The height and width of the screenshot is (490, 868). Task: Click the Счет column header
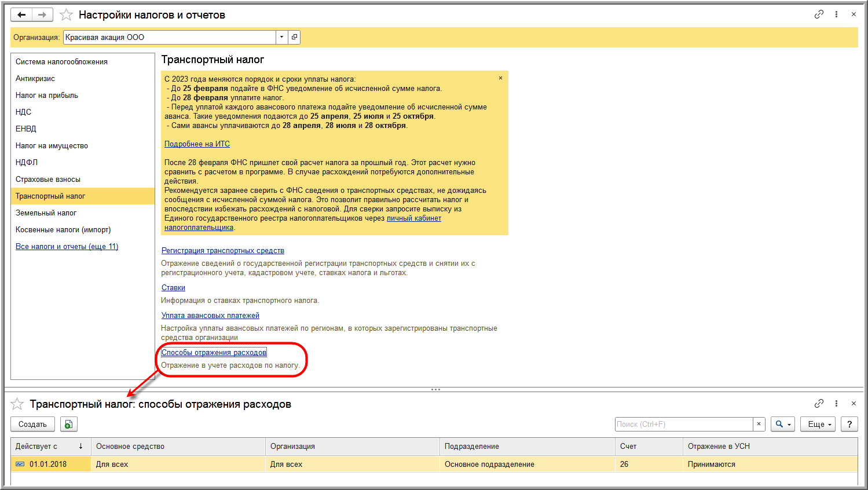[x=649, y=446]
